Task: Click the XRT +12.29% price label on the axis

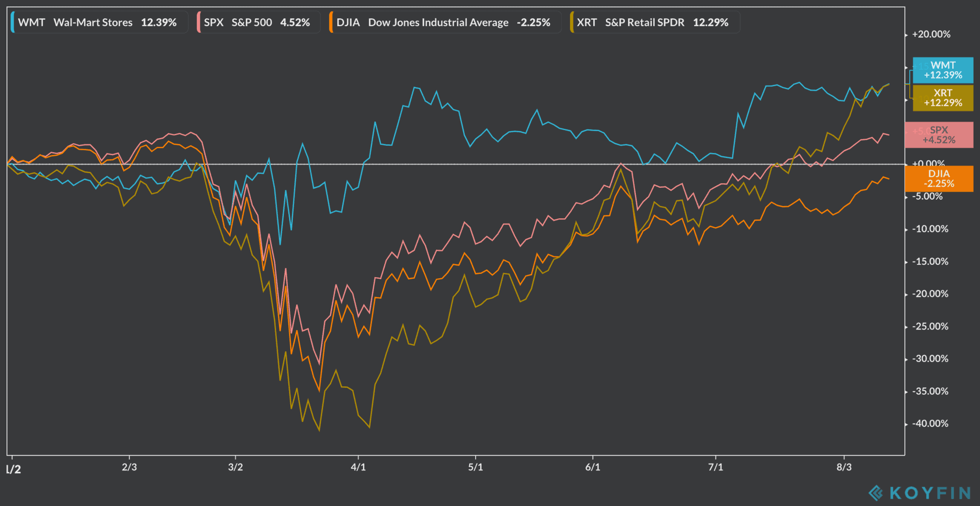Action: pos(943,98)
